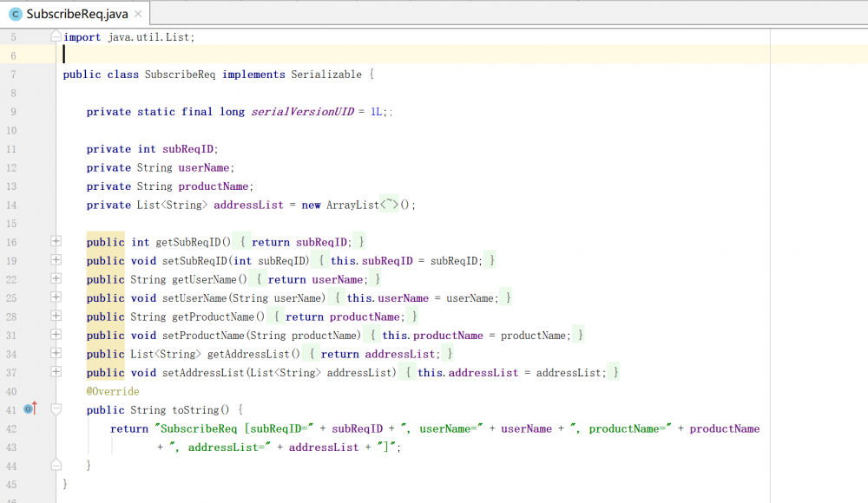
Task: Click the ", productName=" string literal
Action: [x=621, y=428]
